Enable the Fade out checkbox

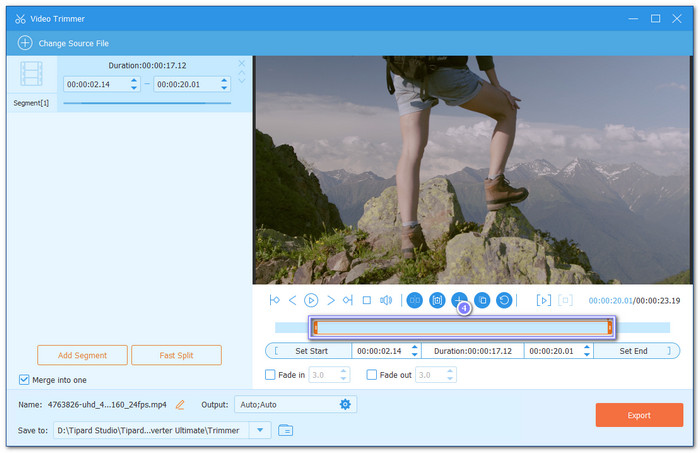coord(371,375)
